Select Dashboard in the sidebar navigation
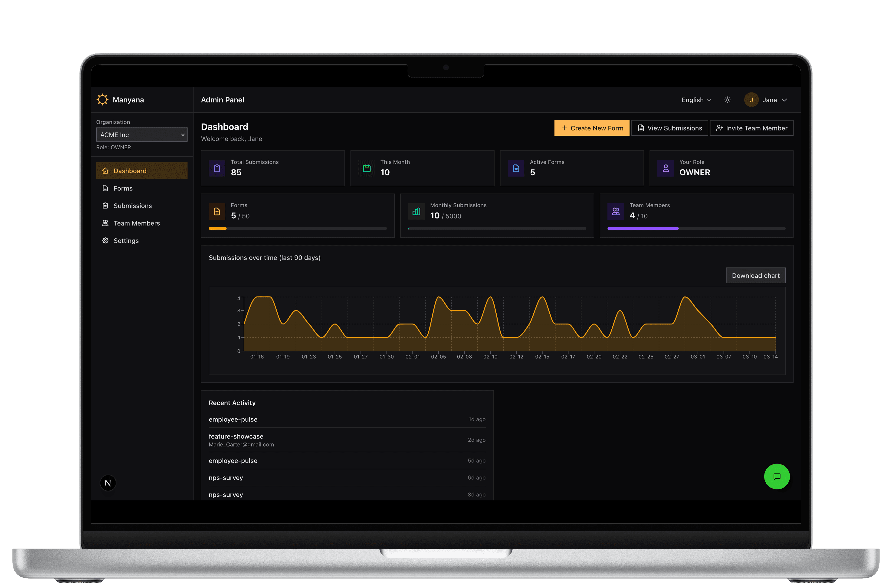This screenshot has height=588, width=892. point(130,171)
